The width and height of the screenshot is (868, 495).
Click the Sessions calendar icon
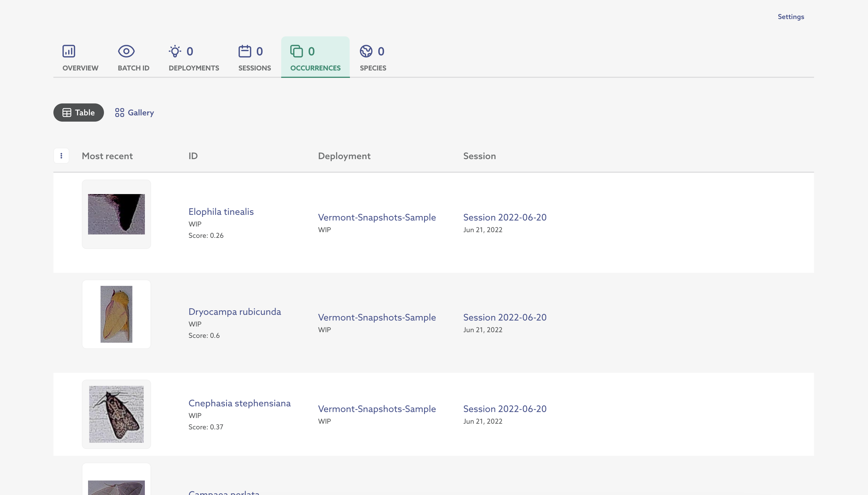click(245, 51)
